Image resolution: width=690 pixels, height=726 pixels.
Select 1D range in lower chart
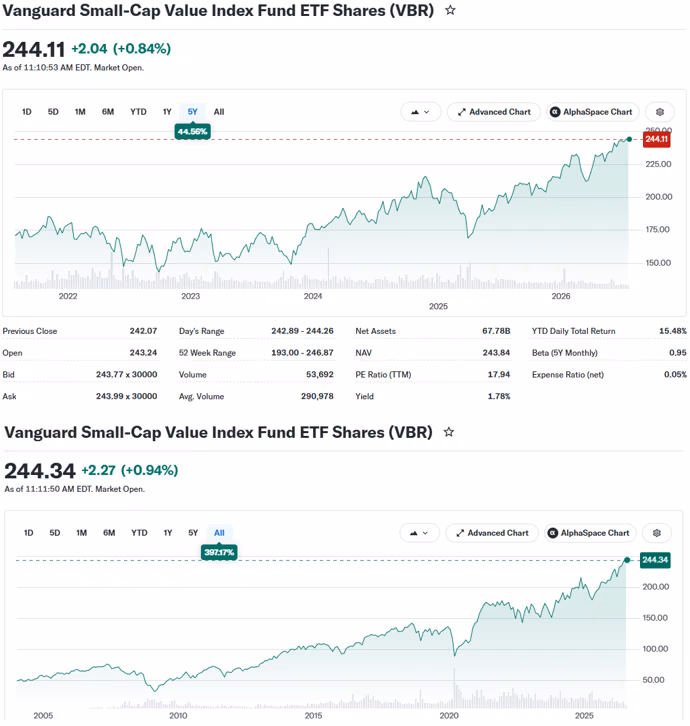tap(29, 532)
